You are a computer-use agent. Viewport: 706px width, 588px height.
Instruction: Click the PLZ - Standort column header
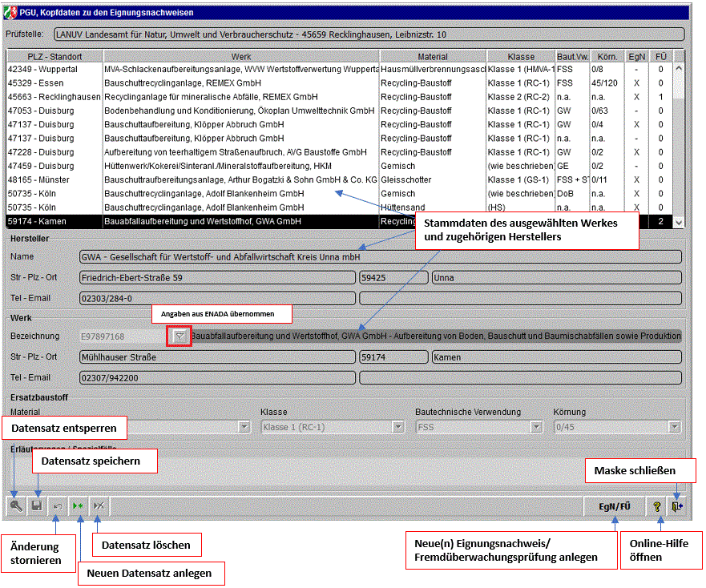(54, 57)
